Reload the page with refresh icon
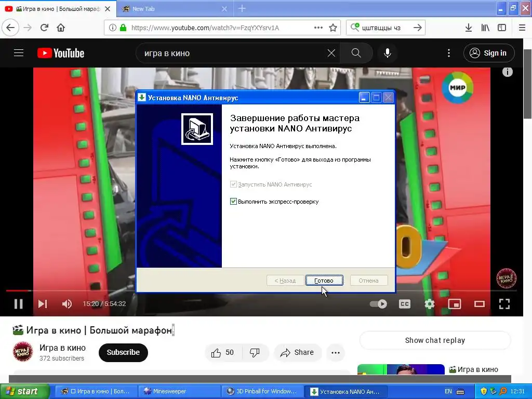 pyautogui.click(x=44, y=28)
